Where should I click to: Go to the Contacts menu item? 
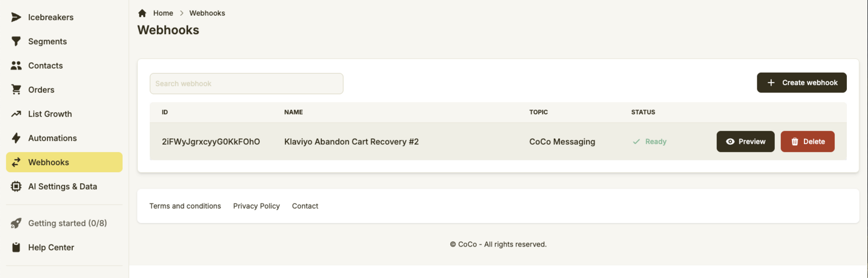pyautogui.click(x=46, y=66)
